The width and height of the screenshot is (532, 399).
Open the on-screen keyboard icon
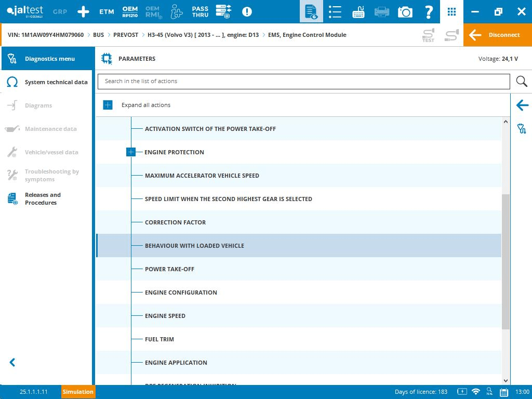(x=358, y=11)
